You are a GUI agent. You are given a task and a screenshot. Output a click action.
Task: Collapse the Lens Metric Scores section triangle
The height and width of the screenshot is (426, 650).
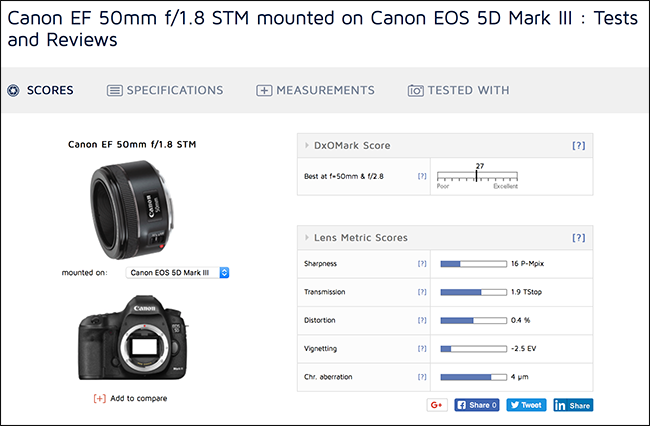(x=307, y=237)
